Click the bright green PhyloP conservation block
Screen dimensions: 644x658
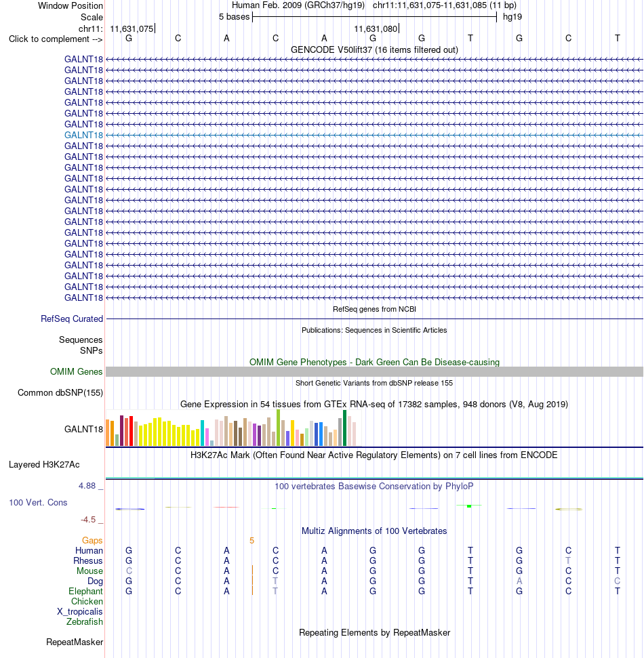click(x=469, y=506)
